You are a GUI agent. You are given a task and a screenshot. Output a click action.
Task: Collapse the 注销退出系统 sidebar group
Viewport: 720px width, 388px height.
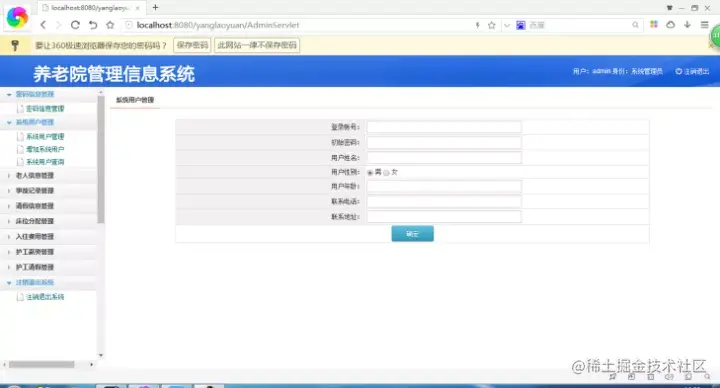coord(34,282)
